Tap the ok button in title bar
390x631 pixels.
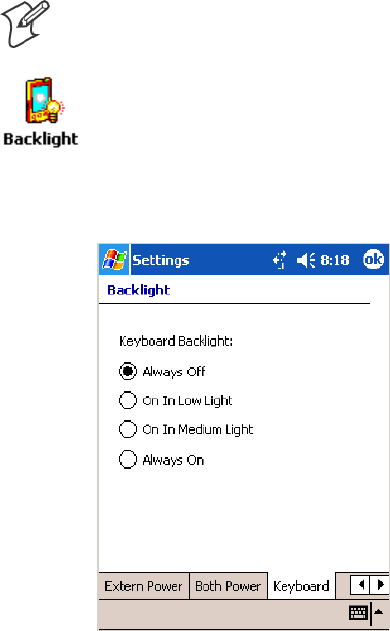(373, 260)
